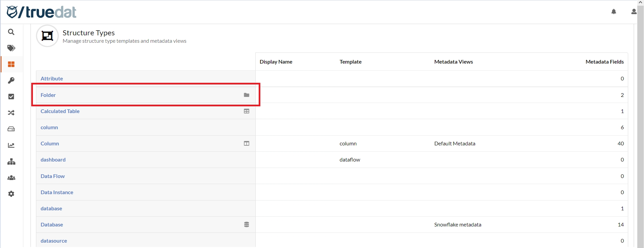Viewport: 644px width, 248px height.
Task: Click the search magnifier icon in sidebar
Action: point(11,32)
